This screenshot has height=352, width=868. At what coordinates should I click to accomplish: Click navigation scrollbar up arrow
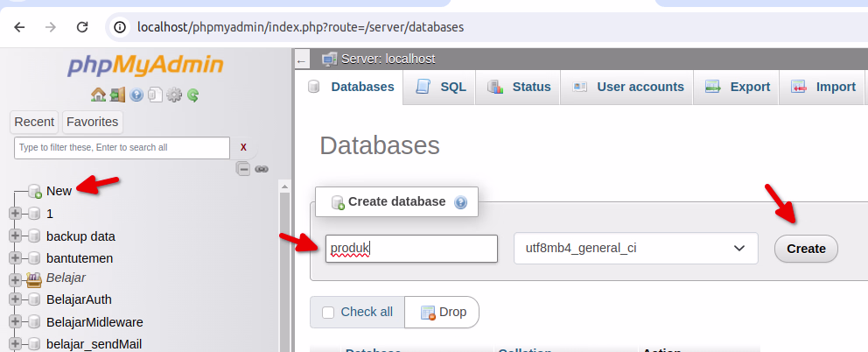click(285, 187)
